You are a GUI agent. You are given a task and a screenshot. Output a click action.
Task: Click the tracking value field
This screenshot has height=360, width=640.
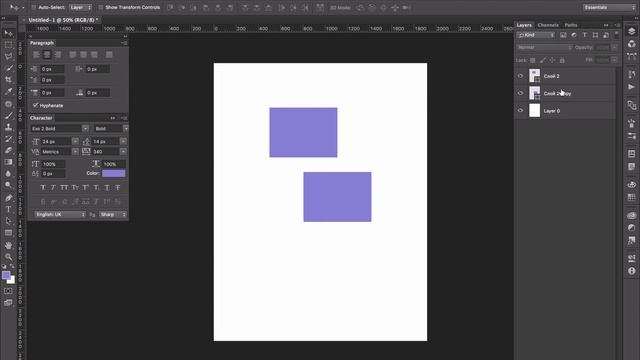coord(106,152)
